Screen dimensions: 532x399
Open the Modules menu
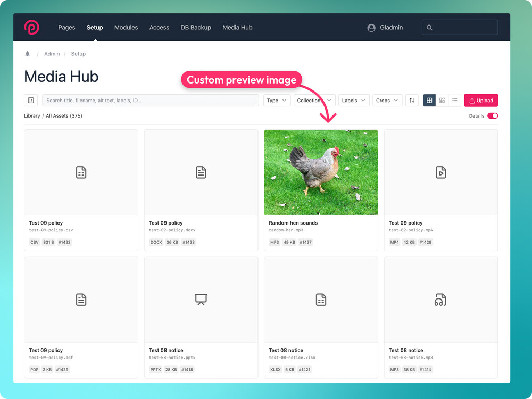[x=126, y=28]
